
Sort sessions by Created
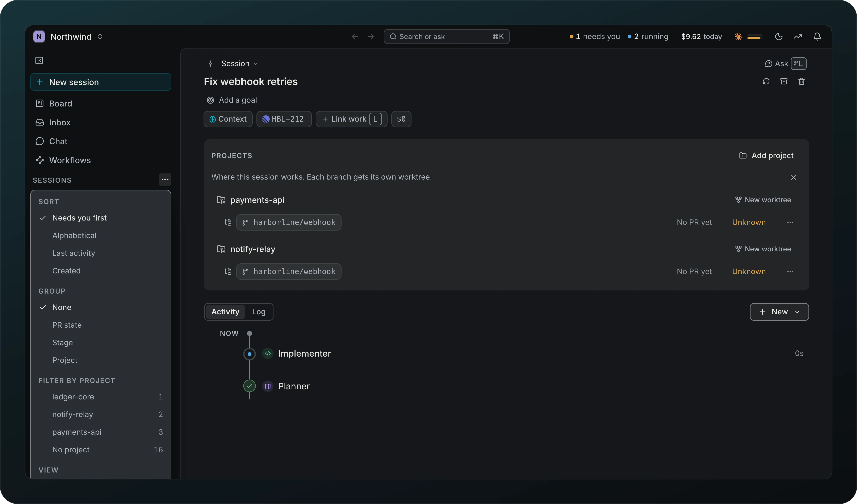pyautogui.click(x=101, y=271)
